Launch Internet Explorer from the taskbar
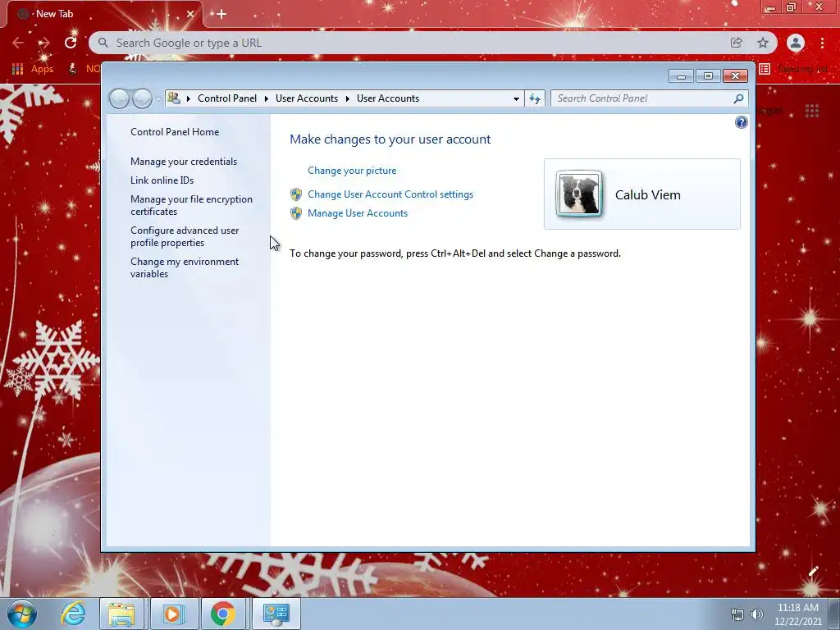This screenshot has width=840, height=630. (x=73, y=614)
